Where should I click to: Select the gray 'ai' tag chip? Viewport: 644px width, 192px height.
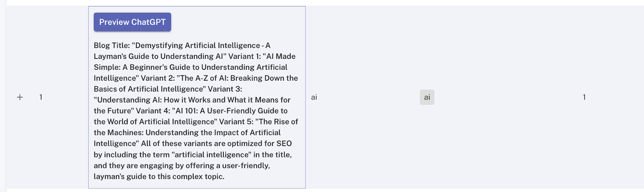tap(427, 97)
